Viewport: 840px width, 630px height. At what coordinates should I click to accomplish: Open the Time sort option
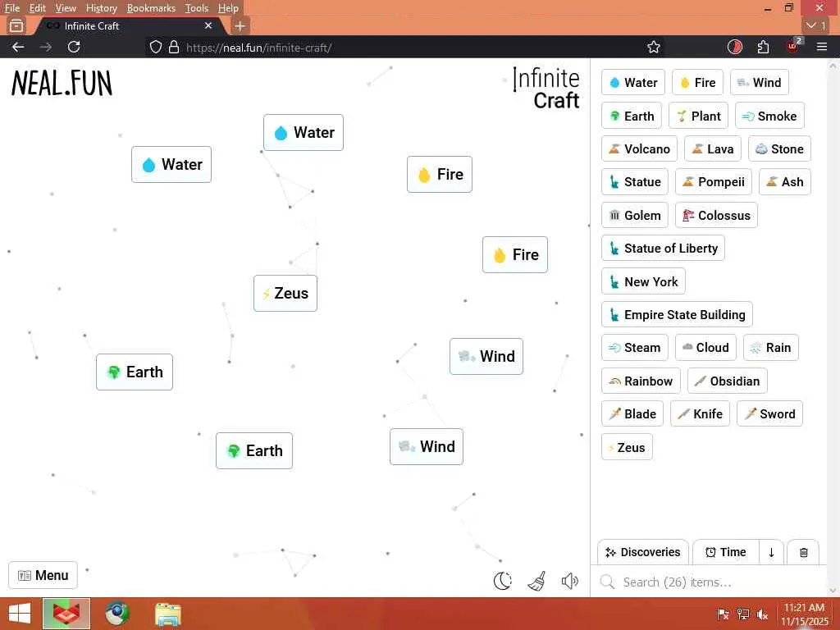pos(726,552)
